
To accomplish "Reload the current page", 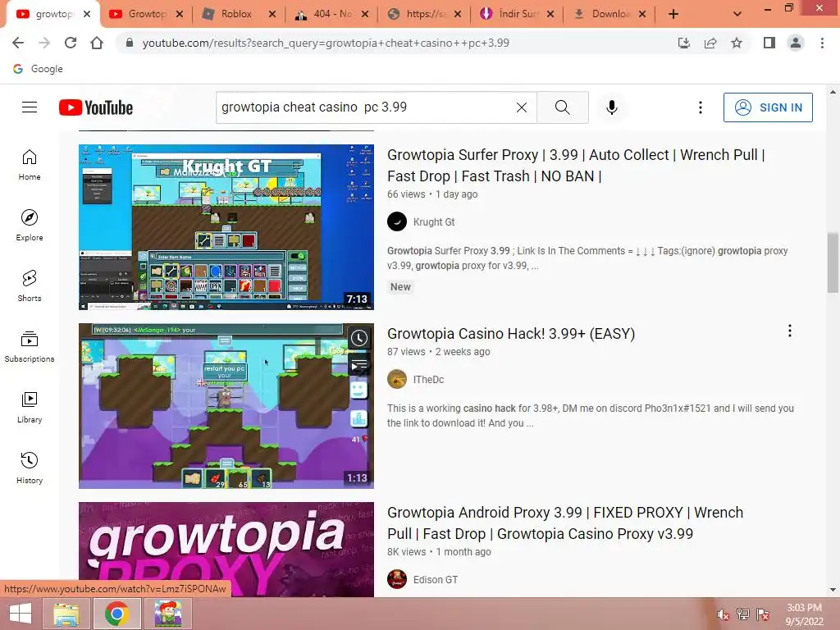I will (71, 43).
